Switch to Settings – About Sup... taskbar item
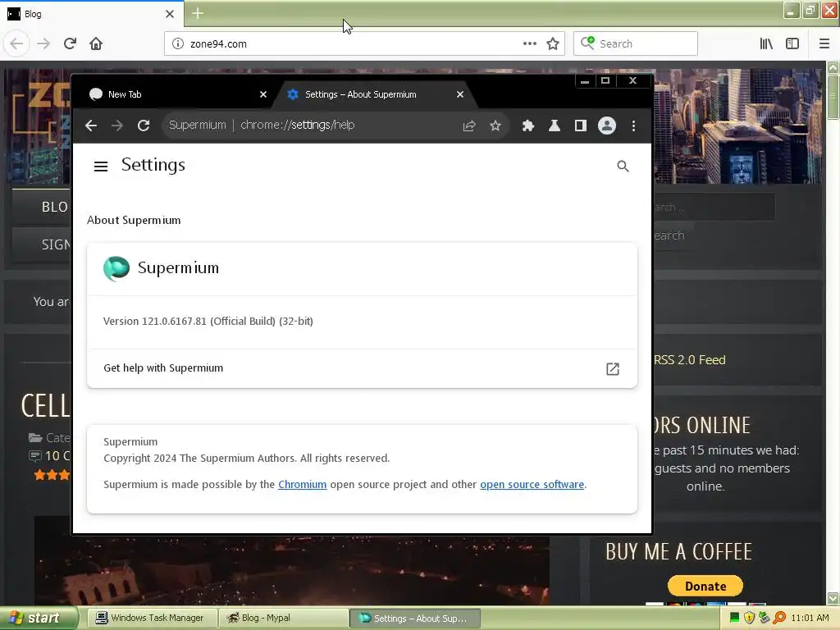The height and width of the screenshot is (630, 840). (414, 619)
